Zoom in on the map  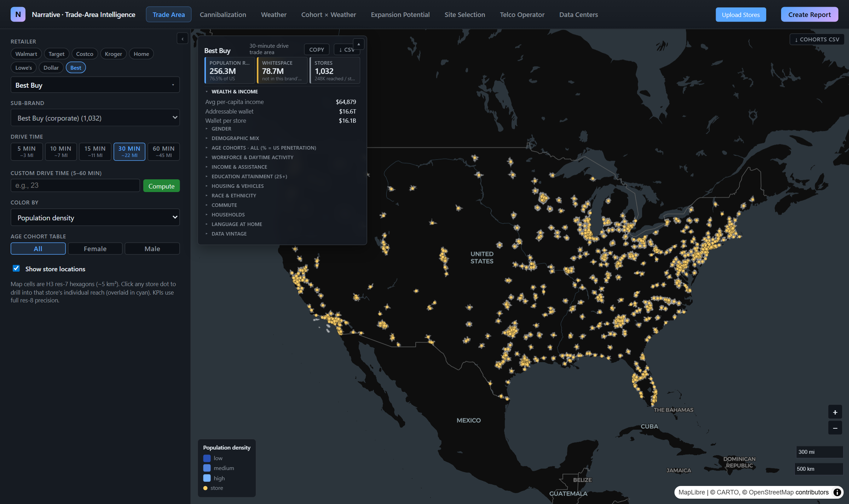[x=835, y=412]
